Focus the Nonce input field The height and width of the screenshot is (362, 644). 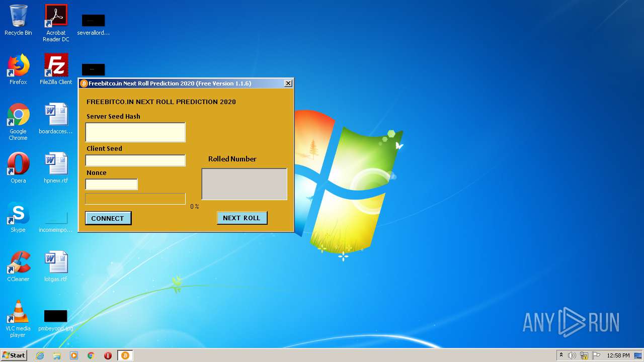(x=111, y=185)
